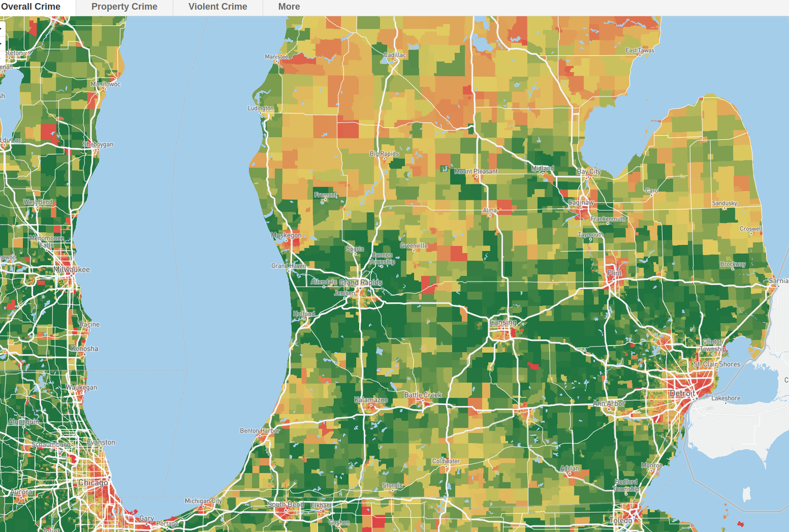Click the Saginaw map label

point(581,202)
